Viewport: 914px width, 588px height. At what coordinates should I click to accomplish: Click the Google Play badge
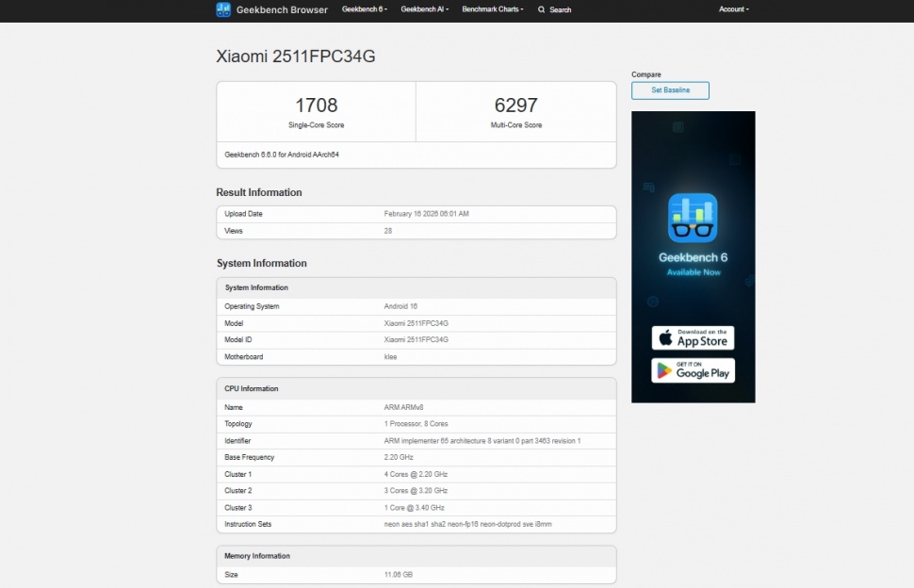pos(693,370)
